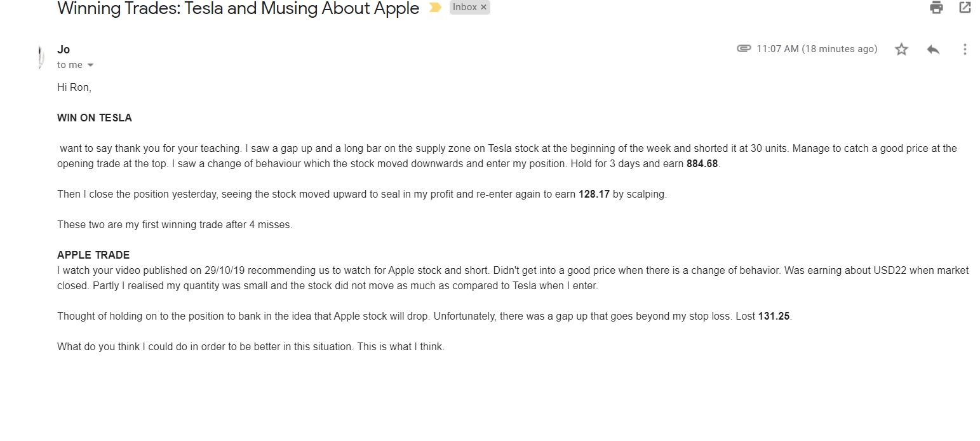This screenshot has width=980, height=441.
Task: Click the sender's profile avatar
Action: pos(40,57)
